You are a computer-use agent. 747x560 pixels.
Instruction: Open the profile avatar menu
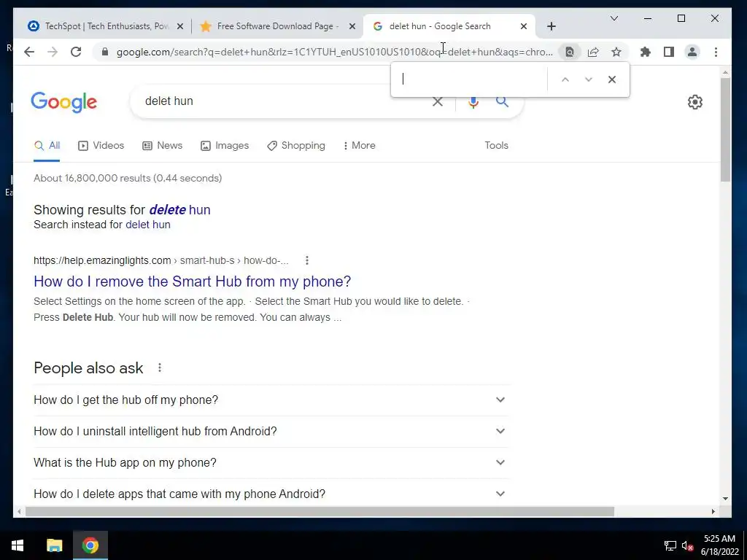[692, 52]
